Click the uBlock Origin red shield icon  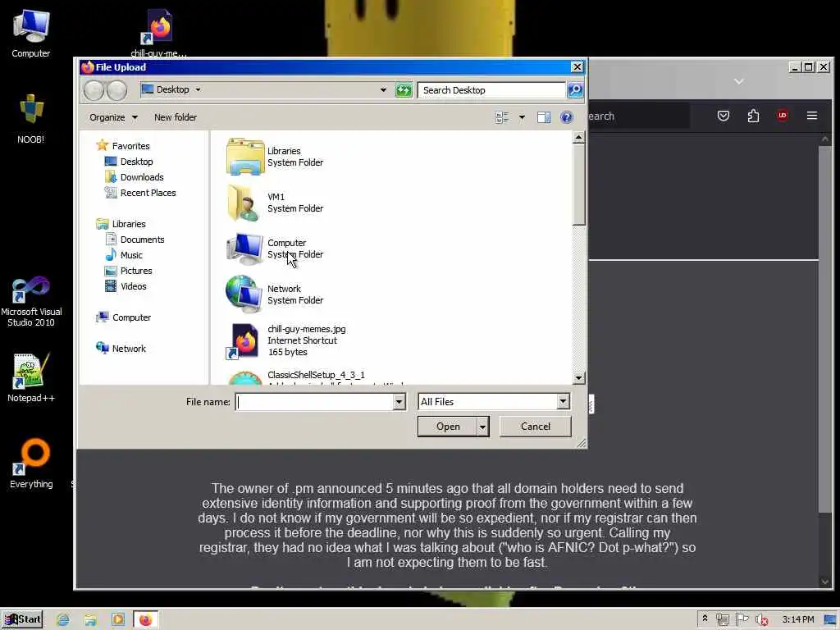coord(782,116)
